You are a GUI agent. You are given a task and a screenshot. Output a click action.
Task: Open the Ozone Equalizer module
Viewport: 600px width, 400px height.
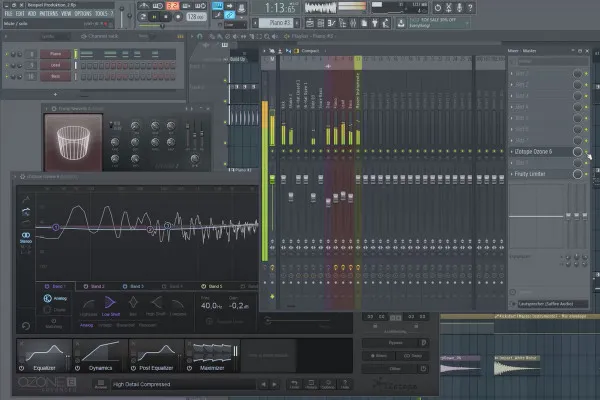pos(44,356)
